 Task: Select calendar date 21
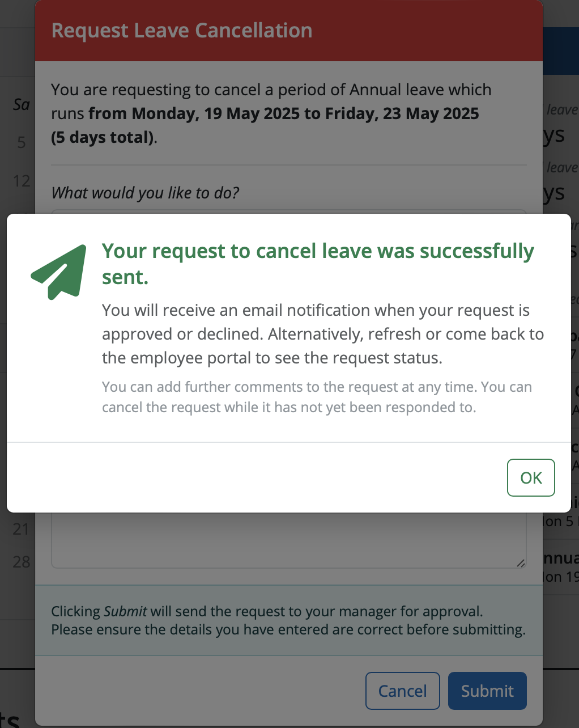[x=22, y=529]
